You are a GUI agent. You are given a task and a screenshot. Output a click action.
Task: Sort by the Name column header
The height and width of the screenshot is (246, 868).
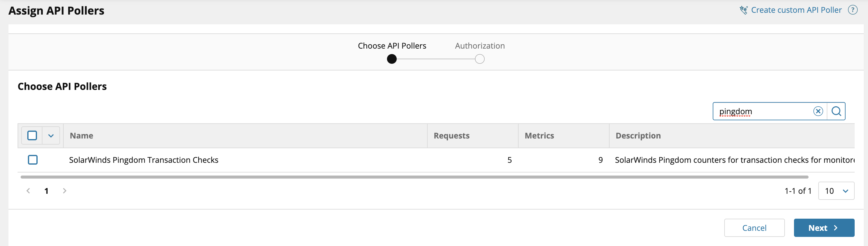(82, 136)
